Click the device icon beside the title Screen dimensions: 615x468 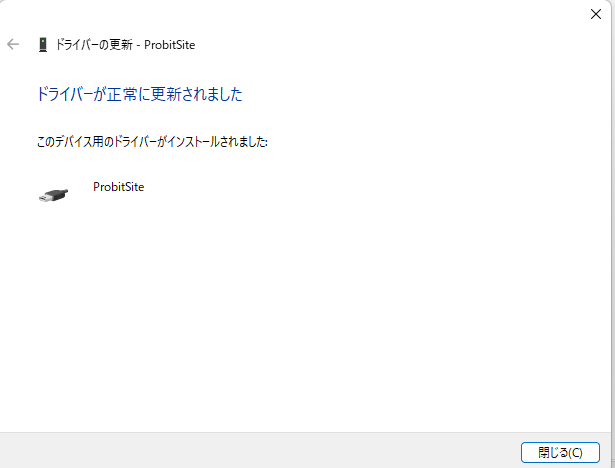[x=43, y=45]
